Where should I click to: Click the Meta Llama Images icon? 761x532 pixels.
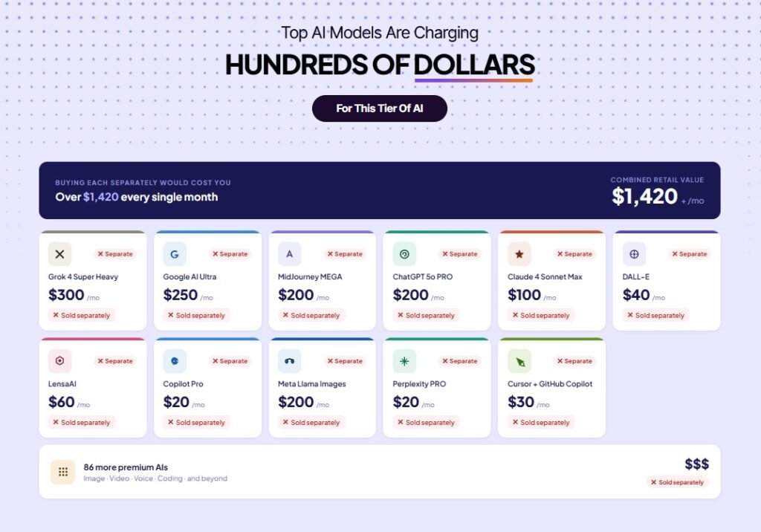[x=289, y=361]
